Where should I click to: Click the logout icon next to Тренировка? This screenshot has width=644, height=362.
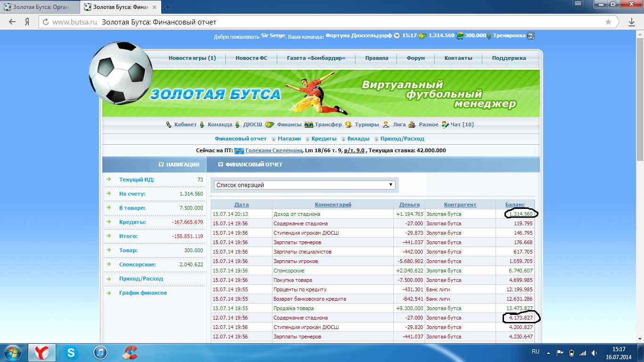(530, 36)
